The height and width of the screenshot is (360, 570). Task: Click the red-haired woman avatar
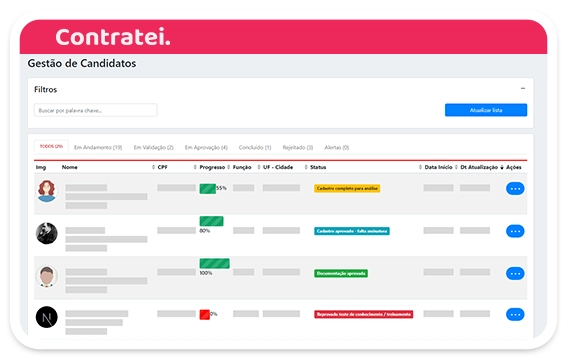click(x=47, y=191)
